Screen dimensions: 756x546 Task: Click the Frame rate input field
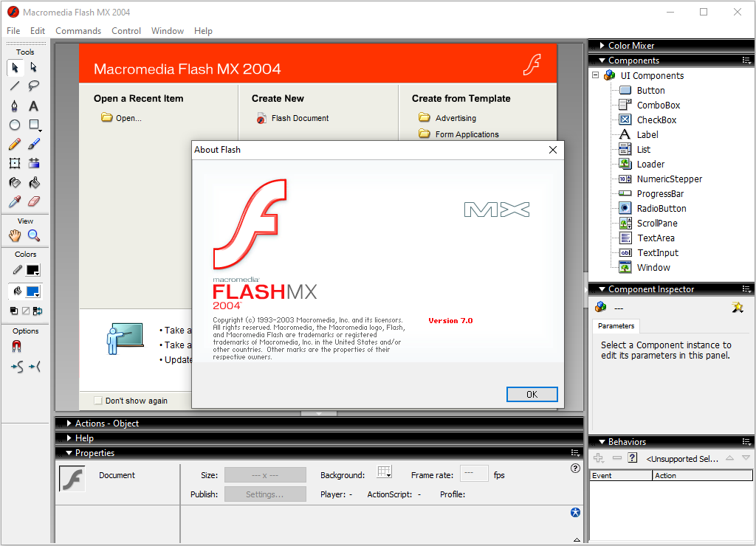(x=474, y=474)
